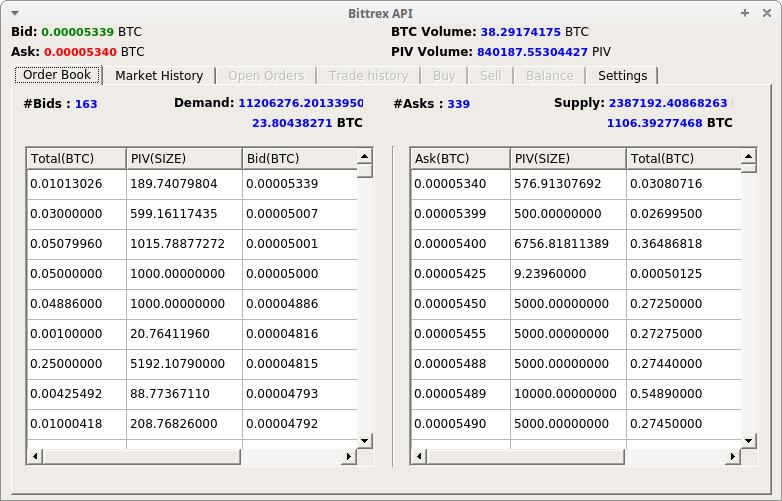Click the #Asks count 339
The height and width of the screenshot is (501, 782).
459,104
